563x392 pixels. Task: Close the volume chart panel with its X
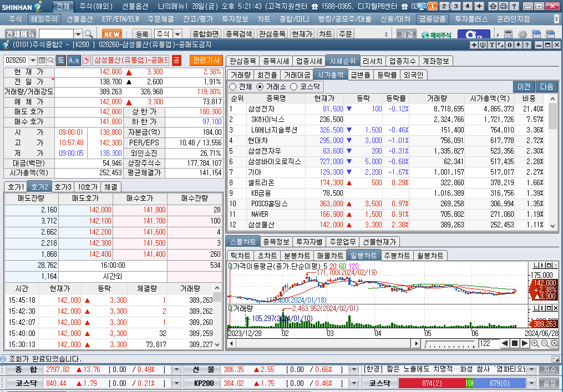[x=555, y=308]
